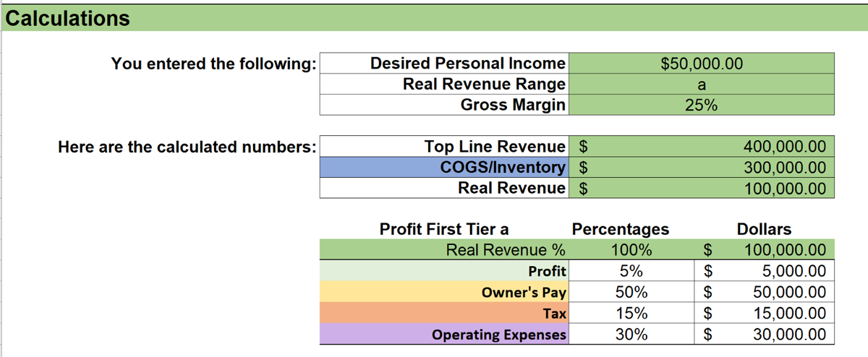
Task: Select the blue COGS/Inventory label cell
Action: [x=502, y=168]
